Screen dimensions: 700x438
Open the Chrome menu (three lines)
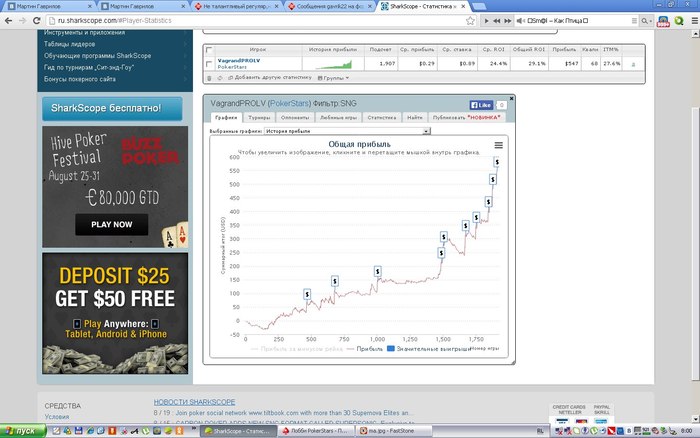[x=694, y=21]
